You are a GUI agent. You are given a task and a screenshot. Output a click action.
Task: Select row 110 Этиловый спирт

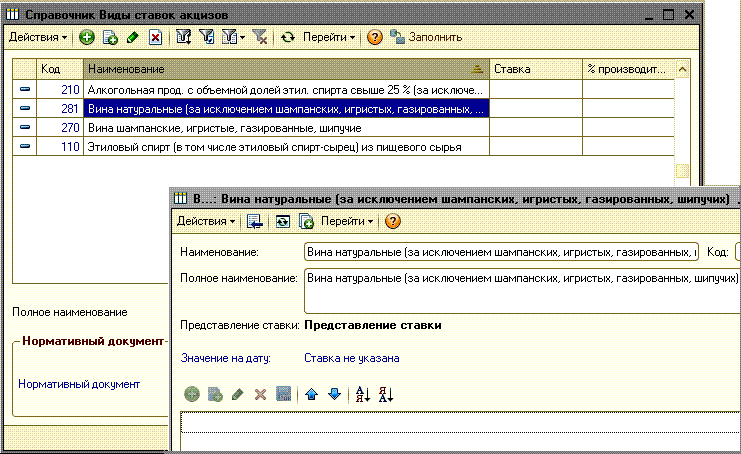click(343, 146)
